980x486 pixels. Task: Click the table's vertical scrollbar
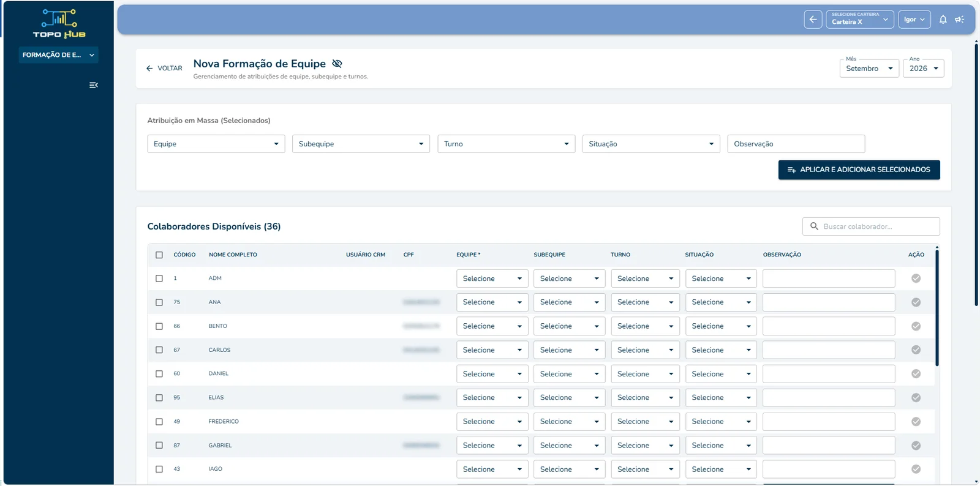pyautogui.click(x=937, y=307)
